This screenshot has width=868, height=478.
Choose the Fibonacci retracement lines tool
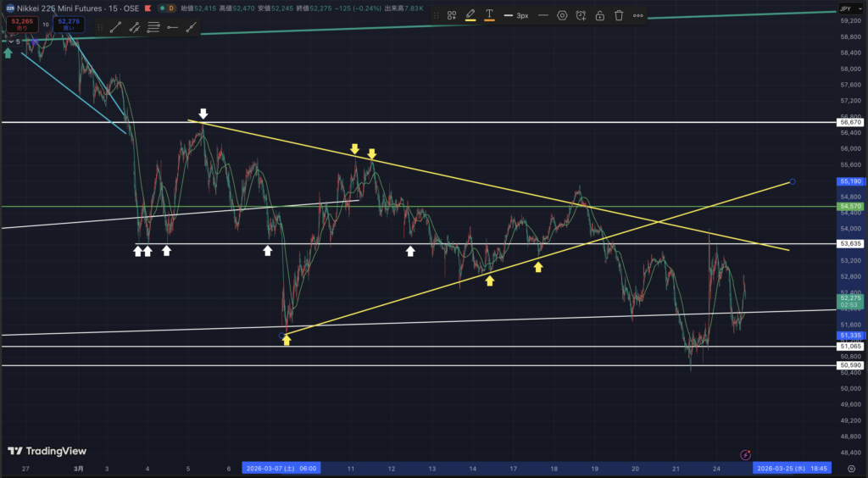point(153,27)
